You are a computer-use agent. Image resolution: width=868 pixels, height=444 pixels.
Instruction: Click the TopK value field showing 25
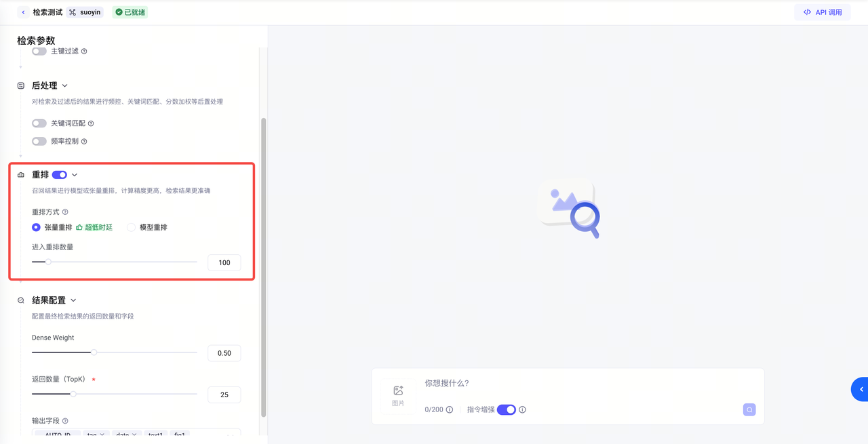point(224,395)
